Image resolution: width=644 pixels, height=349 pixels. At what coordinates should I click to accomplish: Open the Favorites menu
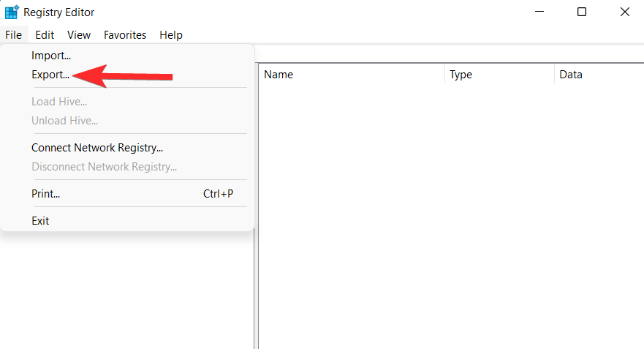click(125, 35)
